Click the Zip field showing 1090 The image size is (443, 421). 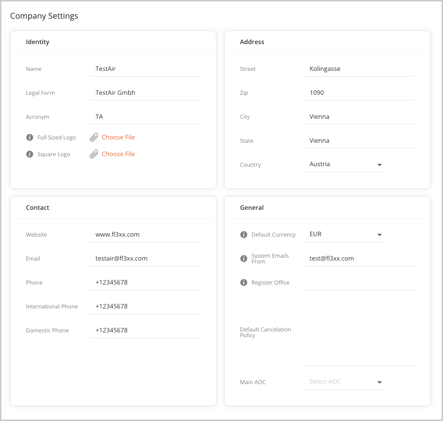(359, 93)
